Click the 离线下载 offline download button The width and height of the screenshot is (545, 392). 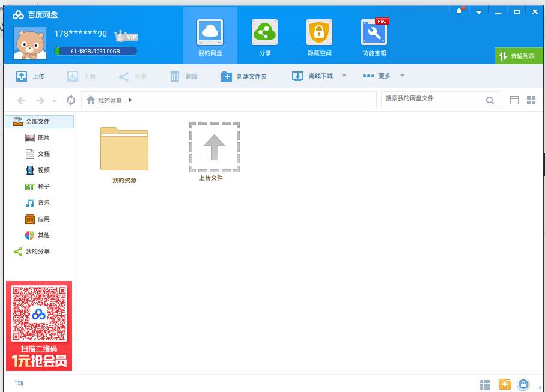tap(312, 76)
